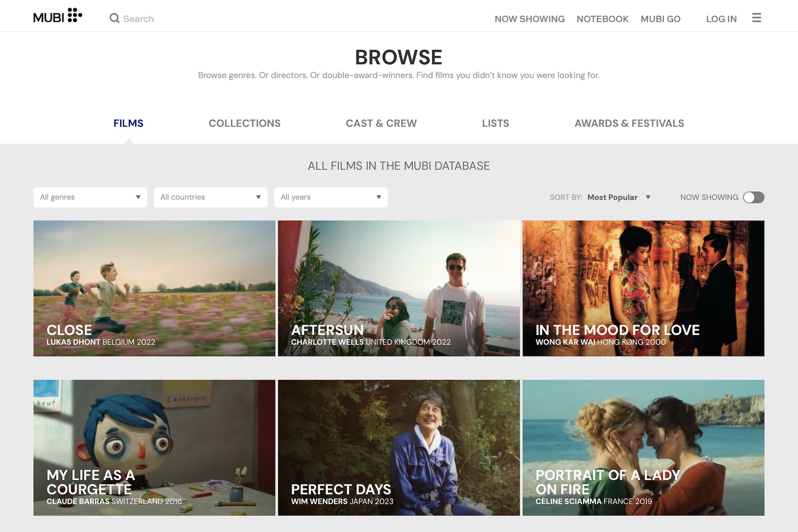The image size is (798, 532).
Task: Select the COLLECTIONS tab
Action: (244, 123)
